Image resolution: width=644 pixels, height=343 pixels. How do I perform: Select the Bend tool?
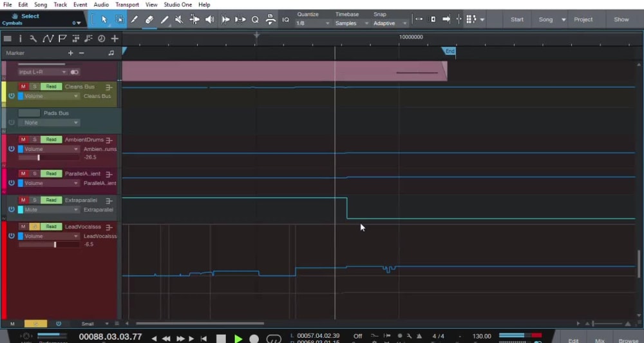(194, 19)
